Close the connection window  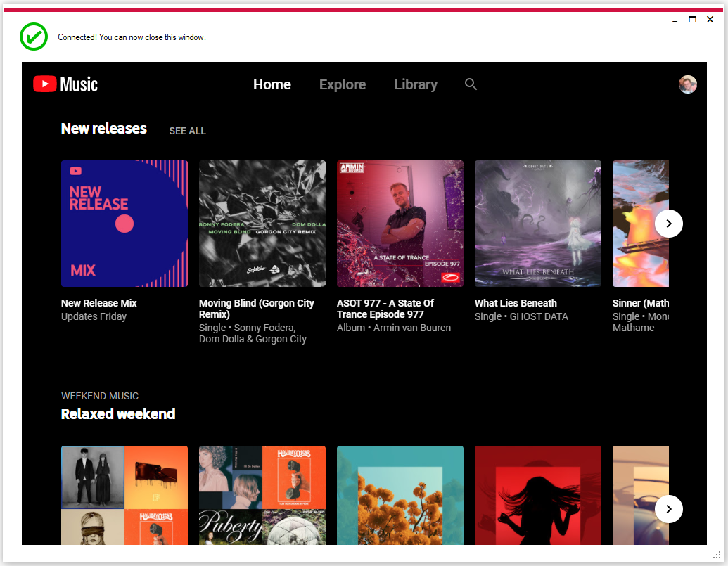coord(710,20)
